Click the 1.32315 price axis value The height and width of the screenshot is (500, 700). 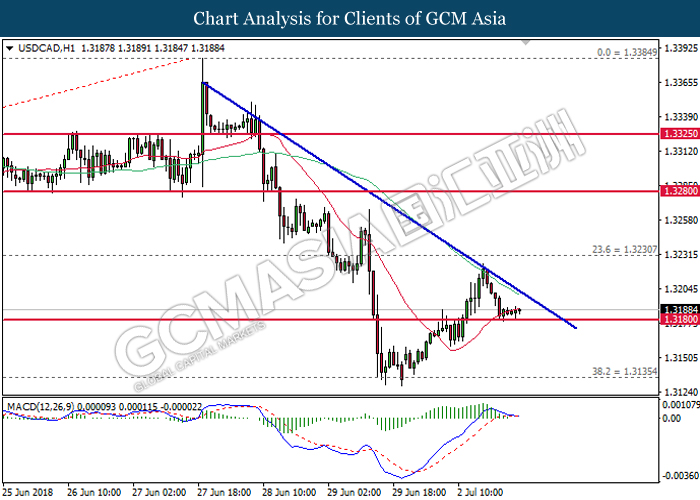681,255
